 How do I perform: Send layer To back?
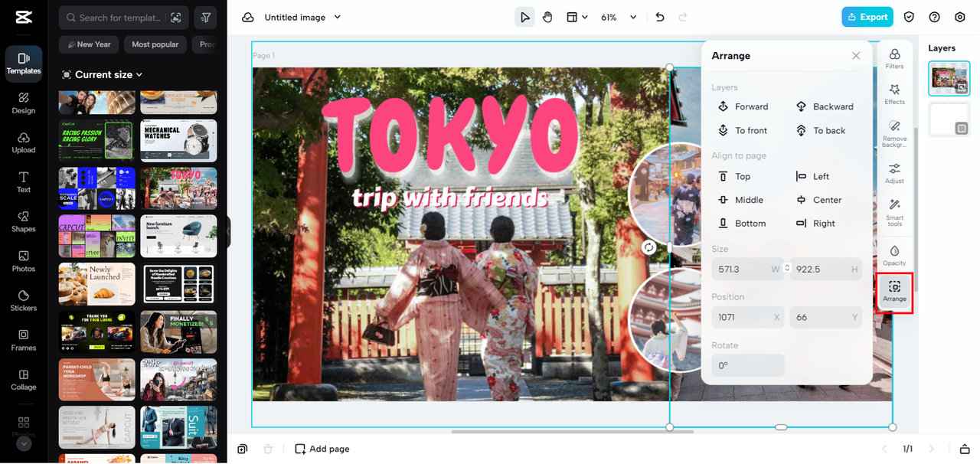pos(820,130)
